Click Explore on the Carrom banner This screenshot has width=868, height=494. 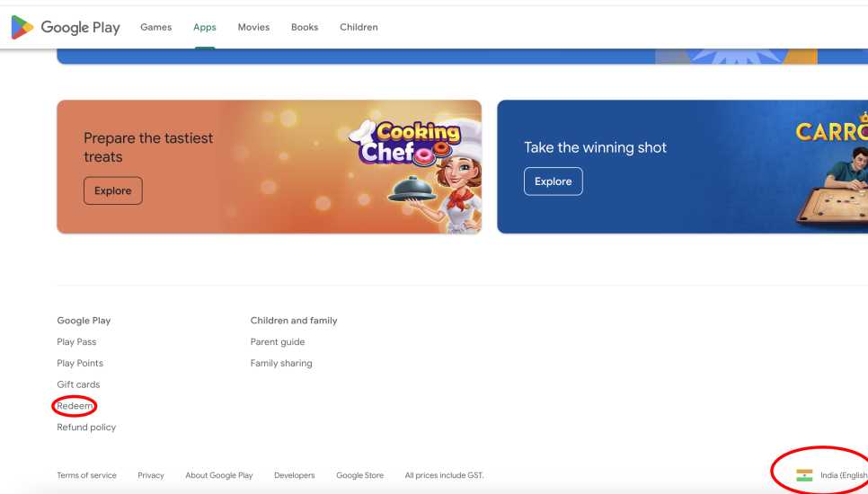coord(553,181)
